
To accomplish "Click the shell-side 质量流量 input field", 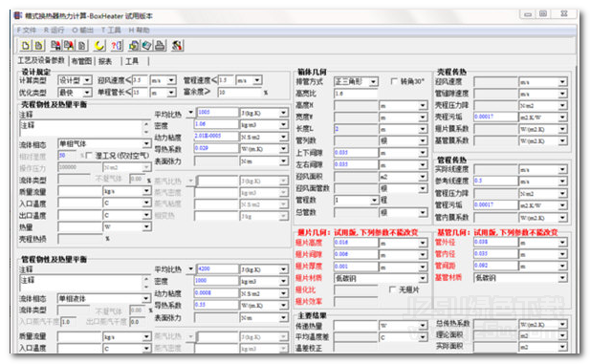I will pyautogui.click(x=79, y=191).
